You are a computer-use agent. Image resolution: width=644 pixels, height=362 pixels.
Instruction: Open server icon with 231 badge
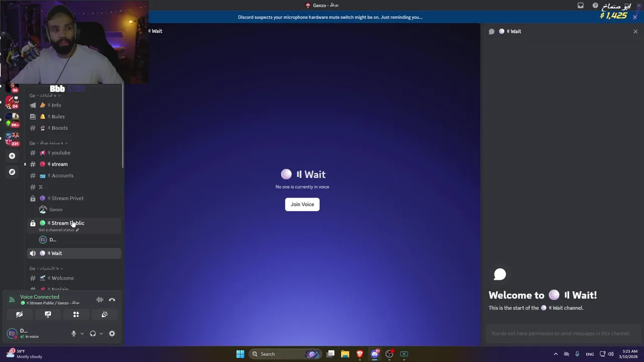[12, 139]
